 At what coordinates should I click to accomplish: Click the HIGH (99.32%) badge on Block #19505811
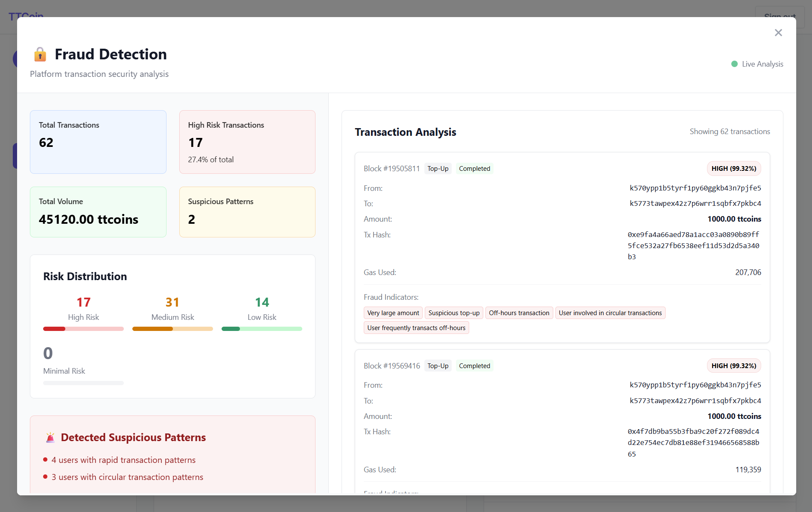click(734, 169)
